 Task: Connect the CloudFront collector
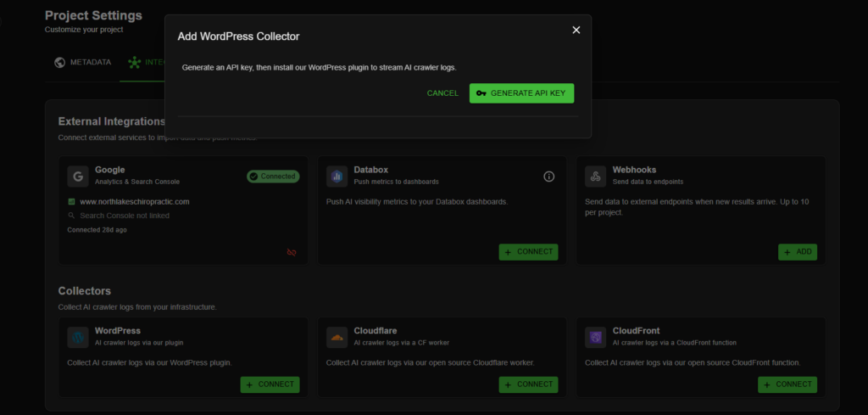(787, 384)
